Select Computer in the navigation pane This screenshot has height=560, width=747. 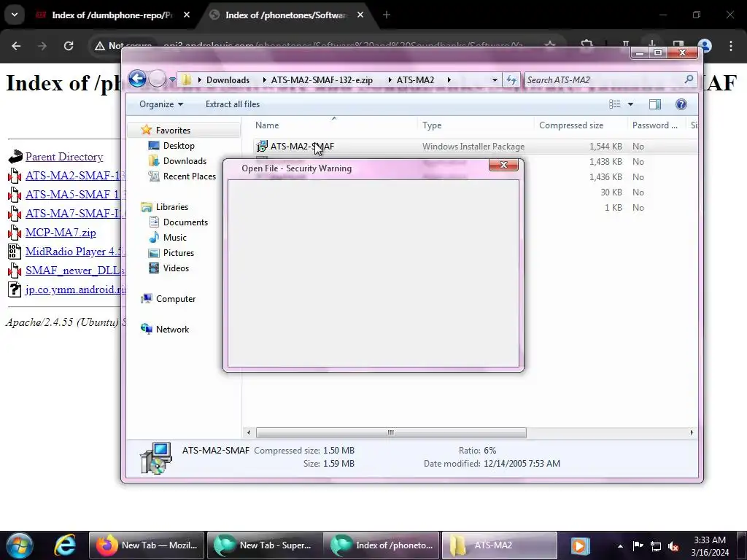[x=176, y=299]
